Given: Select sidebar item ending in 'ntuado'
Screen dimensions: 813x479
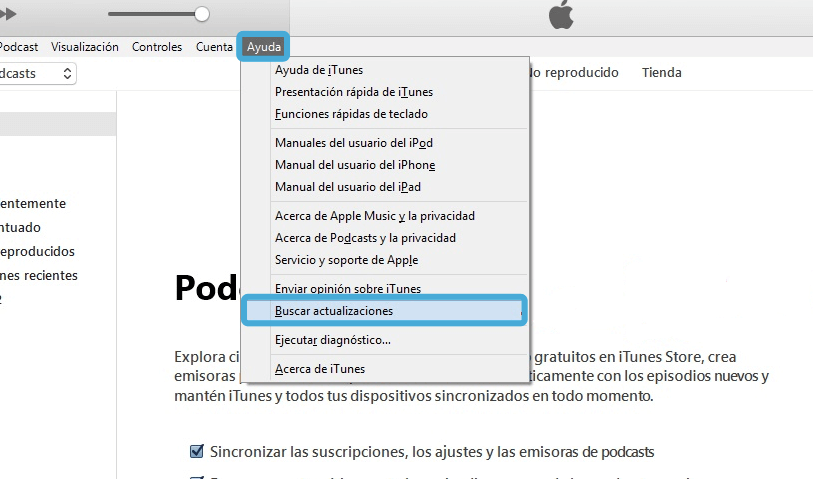Looking at the screenshot, I should click(x=20, y=228).
